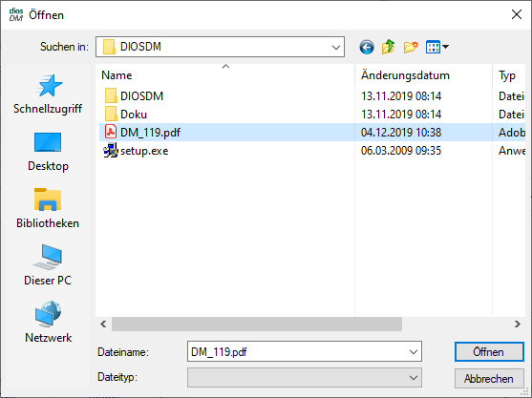The image size is (532, 398).
Task: Select Desktop in the places bar
Action: tap(48, 152)
